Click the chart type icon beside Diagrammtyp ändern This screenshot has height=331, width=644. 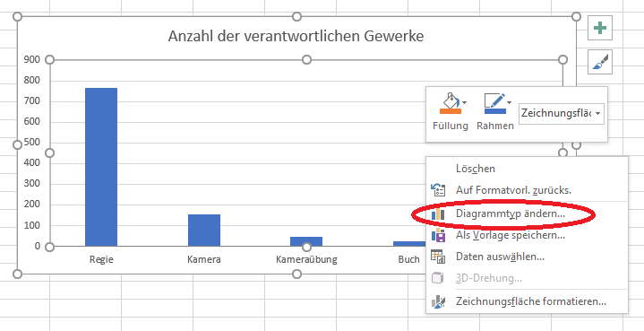tap(438, 213)
